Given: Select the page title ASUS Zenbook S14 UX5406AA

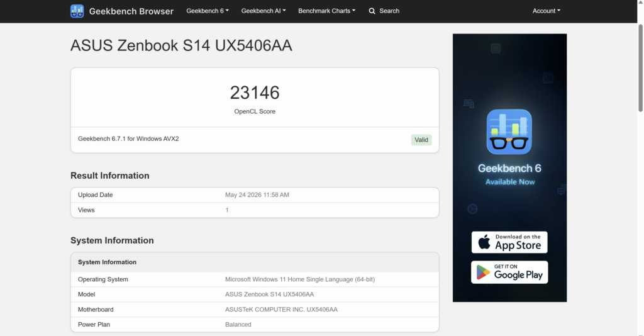Looking at the screenshot, I should 181,45.
